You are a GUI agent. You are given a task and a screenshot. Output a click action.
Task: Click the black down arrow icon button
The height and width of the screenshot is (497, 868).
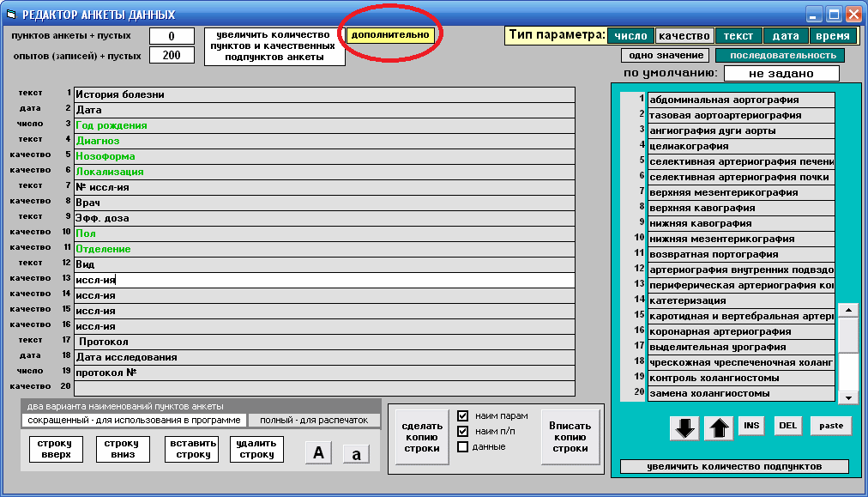685,427
